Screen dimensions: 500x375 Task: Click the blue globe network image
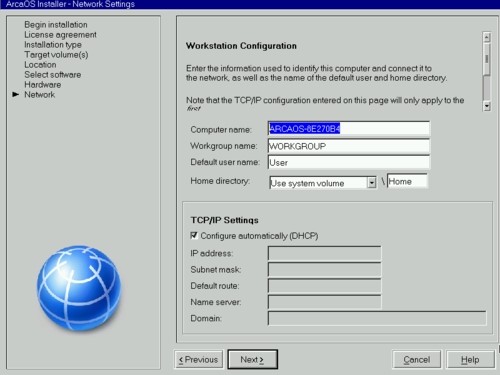79,288
